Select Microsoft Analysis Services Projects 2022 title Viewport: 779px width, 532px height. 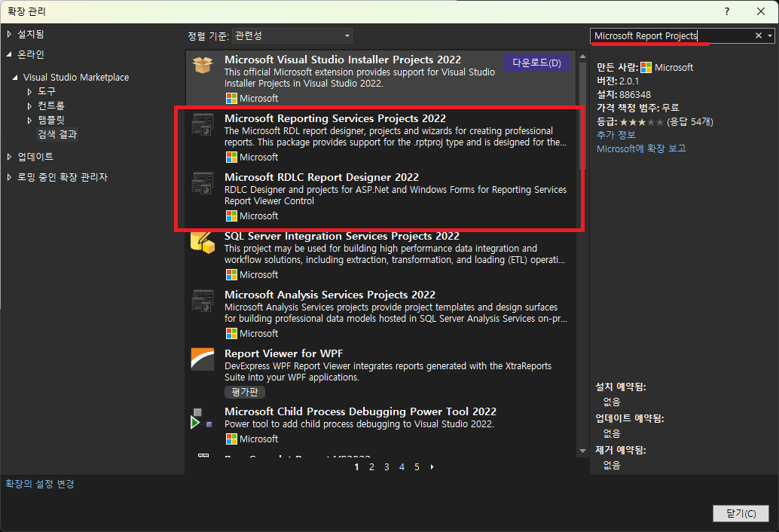(x=330, y=295)
